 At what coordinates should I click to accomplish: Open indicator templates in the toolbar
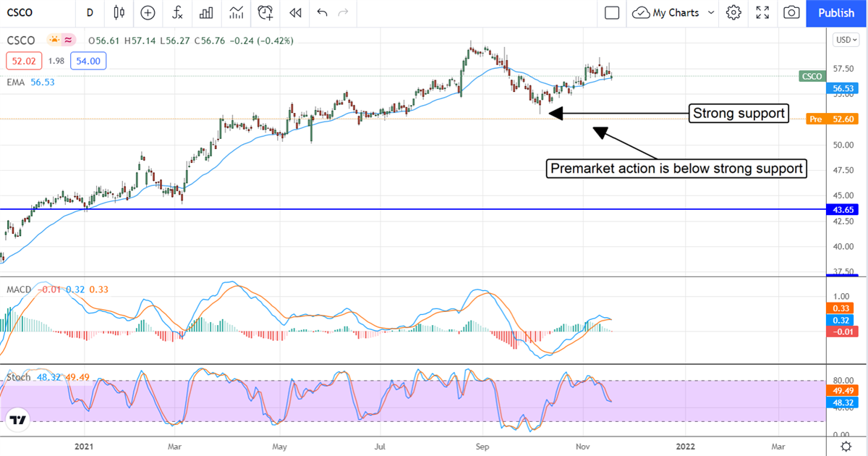point(236,12)
